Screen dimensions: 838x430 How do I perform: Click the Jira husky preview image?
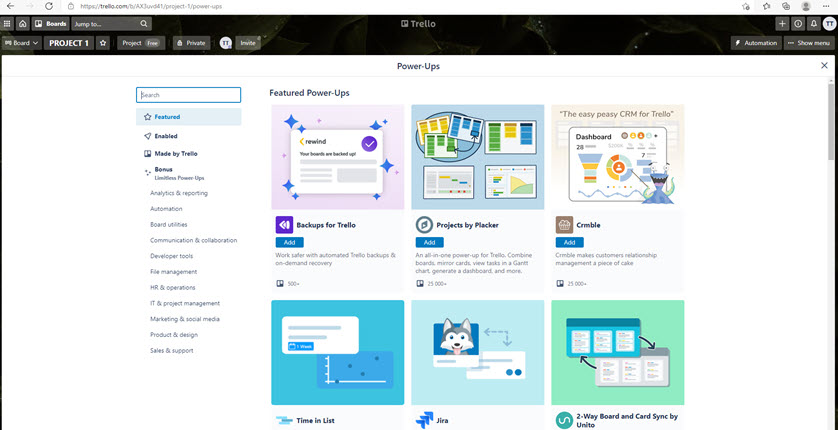(478, 353)
